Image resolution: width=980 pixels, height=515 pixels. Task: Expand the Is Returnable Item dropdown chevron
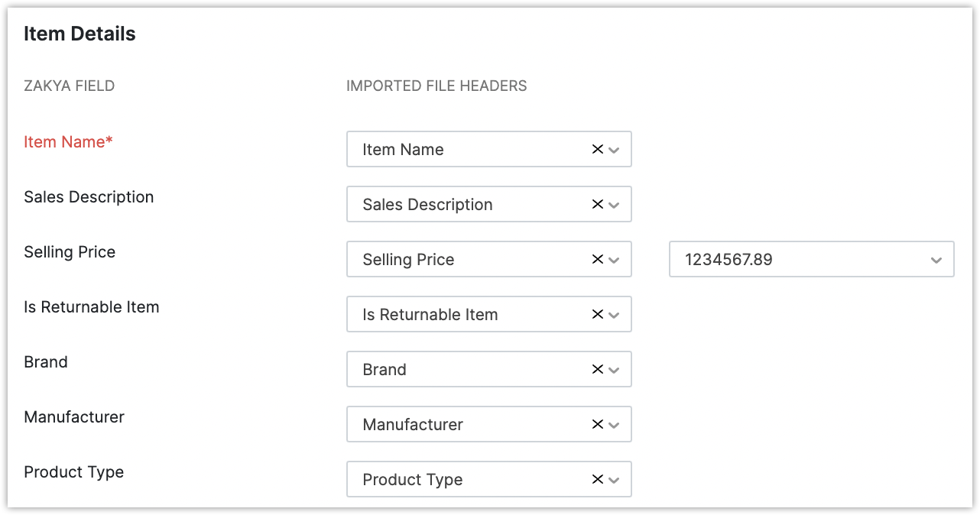pyautogui.click(x=614, y=315)
